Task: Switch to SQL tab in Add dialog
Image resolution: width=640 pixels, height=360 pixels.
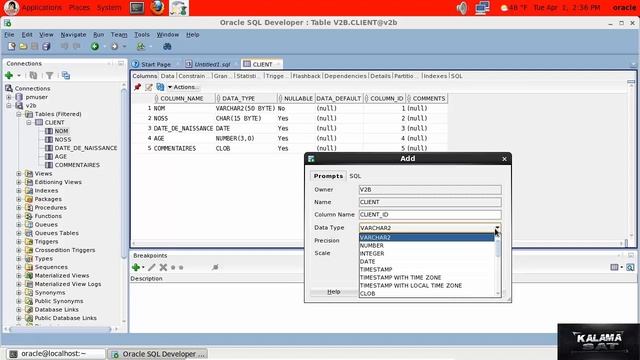Action: point(355,176)
